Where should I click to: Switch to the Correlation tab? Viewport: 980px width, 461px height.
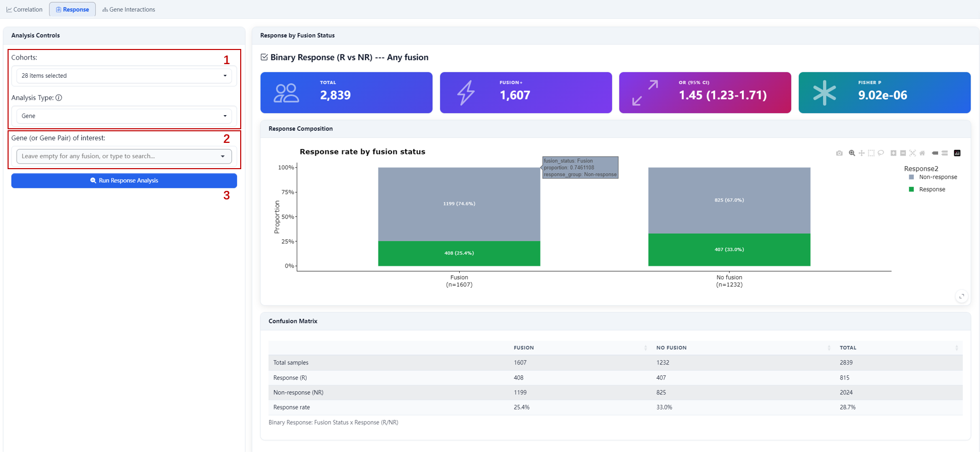click(24, 10)
